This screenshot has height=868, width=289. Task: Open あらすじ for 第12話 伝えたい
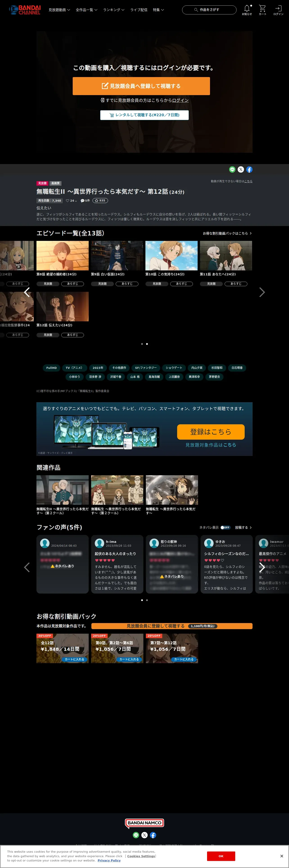coord(73,335)
